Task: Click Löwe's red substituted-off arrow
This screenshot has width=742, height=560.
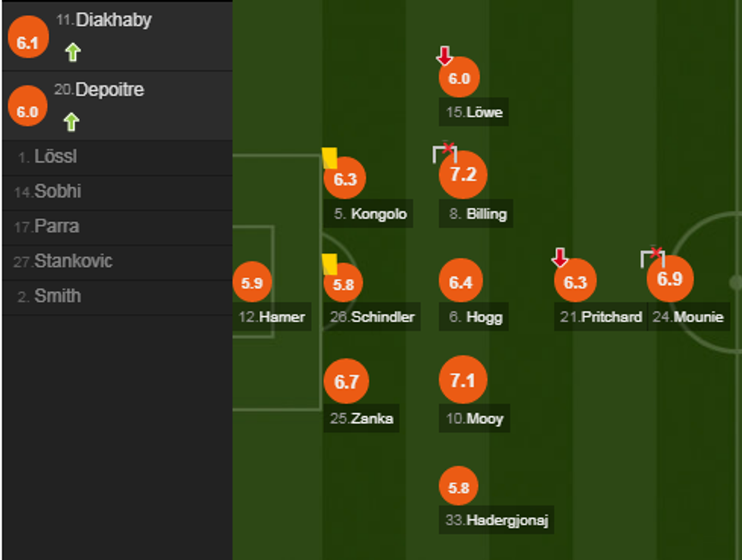Action: click(x=444, y=56)
